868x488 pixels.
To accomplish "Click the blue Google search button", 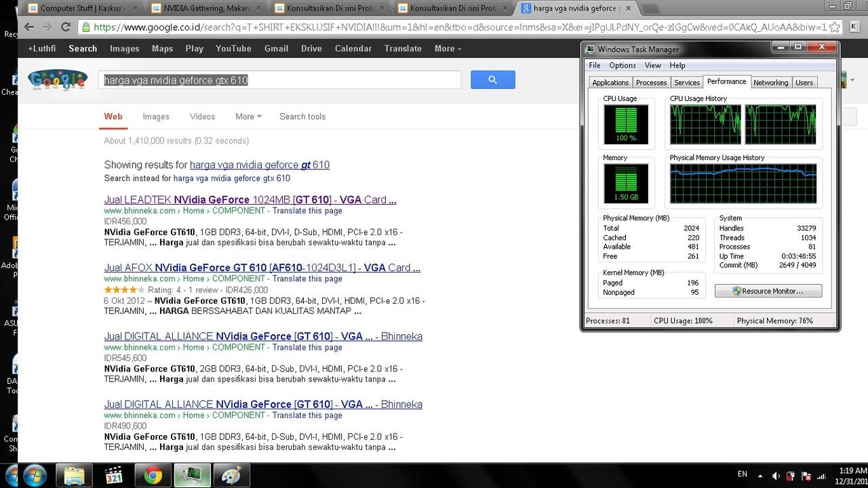I will click(x=493, y=80).
